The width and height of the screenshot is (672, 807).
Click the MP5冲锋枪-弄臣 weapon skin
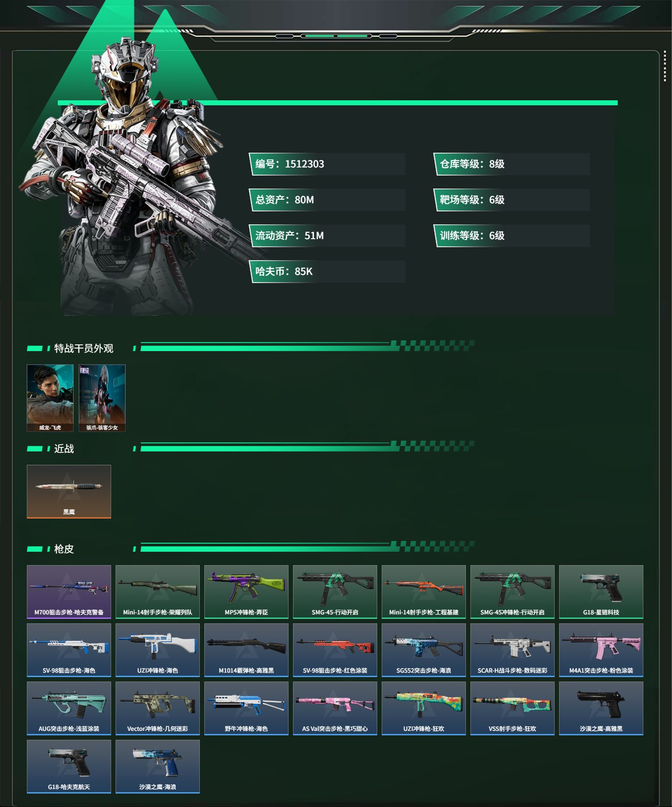click(x=246, y=592)
